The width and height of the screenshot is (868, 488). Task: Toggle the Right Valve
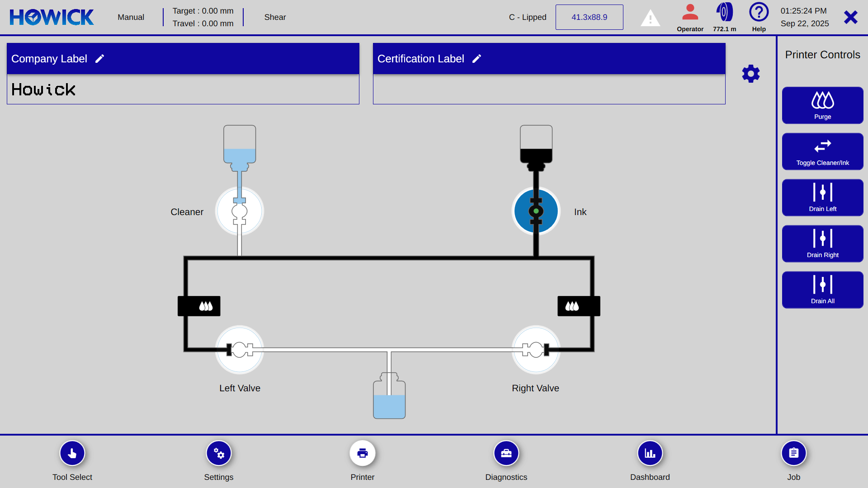click(x=536, y=349)
